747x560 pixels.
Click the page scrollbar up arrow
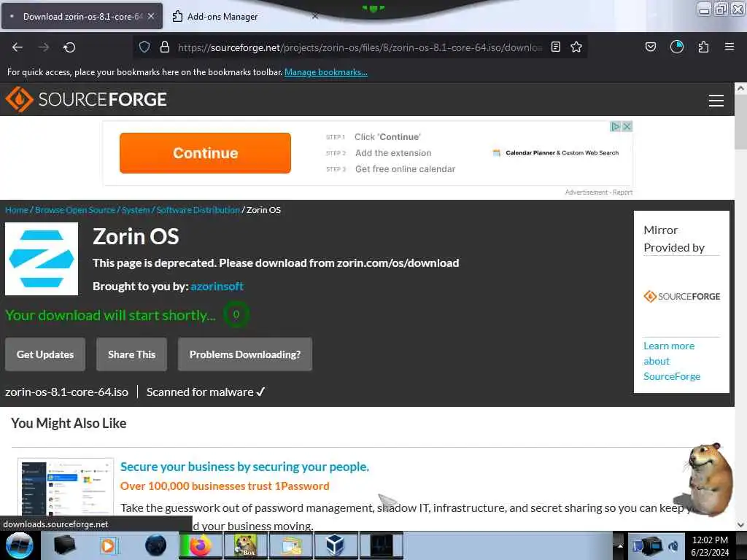pyautogui.click(x=740, y=88)
